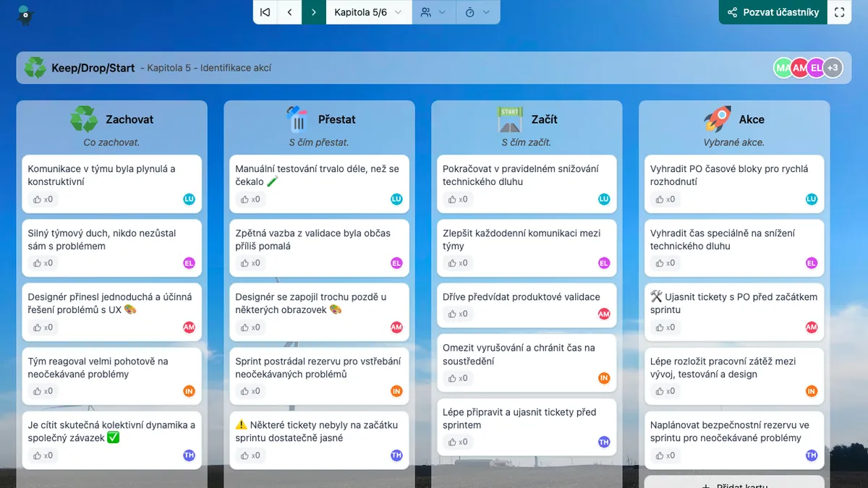Click the pink EL participant avatar

coord(816,68)
